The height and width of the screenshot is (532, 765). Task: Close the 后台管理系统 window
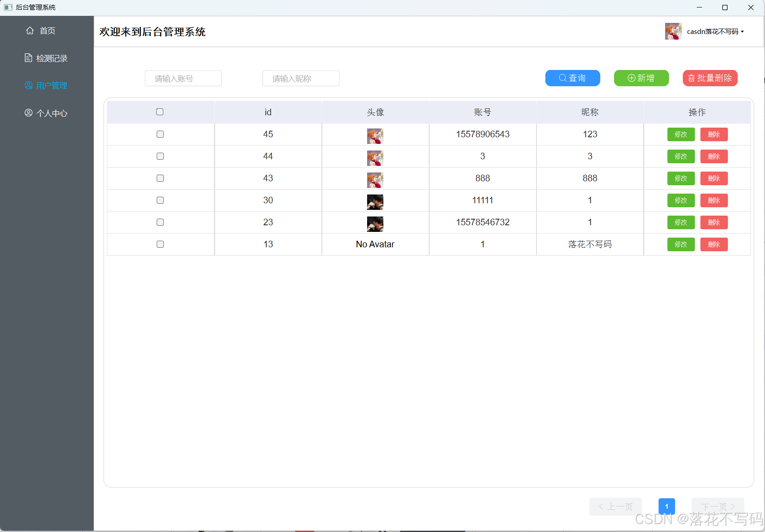[751, 7]
